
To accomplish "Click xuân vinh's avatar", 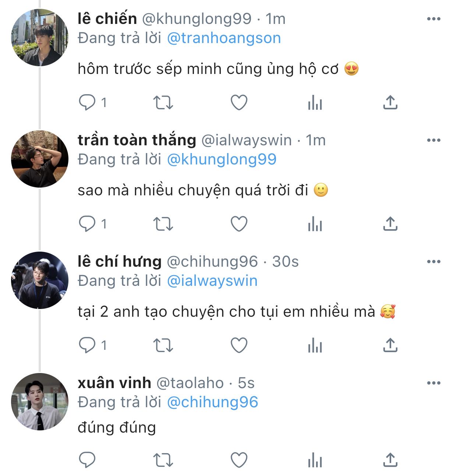I will [40, 402].
